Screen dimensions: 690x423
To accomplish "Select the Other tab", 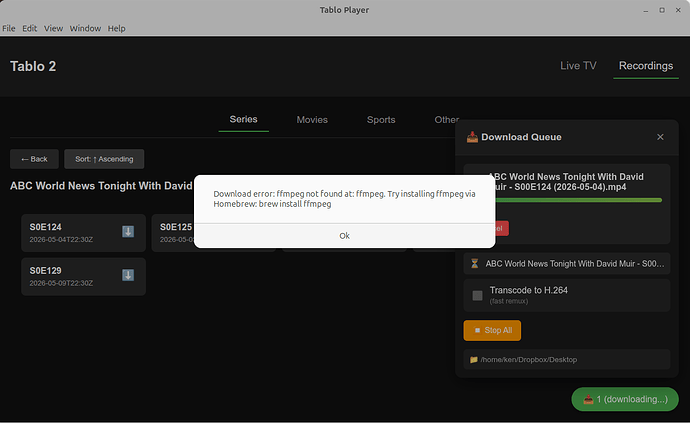I will pyautogui.click(x=446, y=120).
